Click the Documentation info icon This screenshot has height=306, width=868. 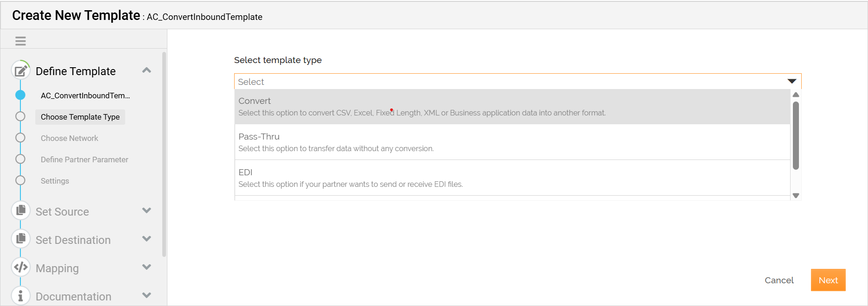pyautogui.click(x=20, y=296)
